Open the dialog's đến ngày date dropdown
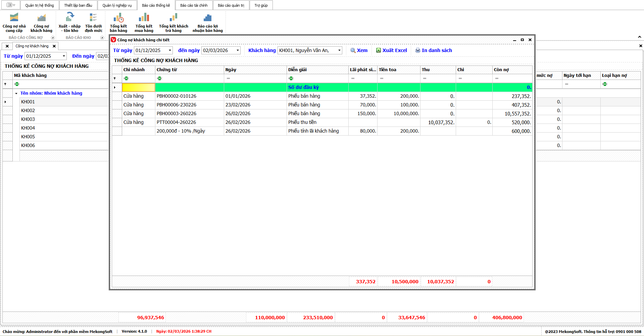 tap(238, 50)
